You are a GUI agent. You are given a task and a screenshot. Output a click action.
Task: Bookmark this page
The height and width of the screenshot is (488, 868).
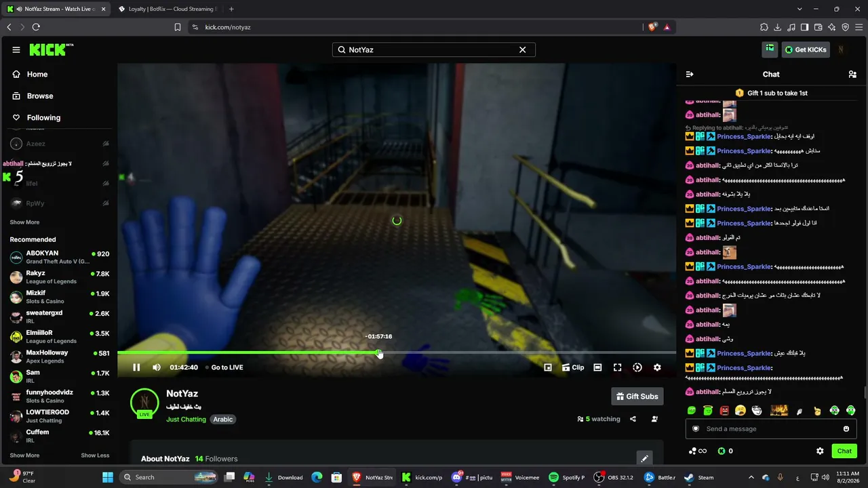coord(178,27)
